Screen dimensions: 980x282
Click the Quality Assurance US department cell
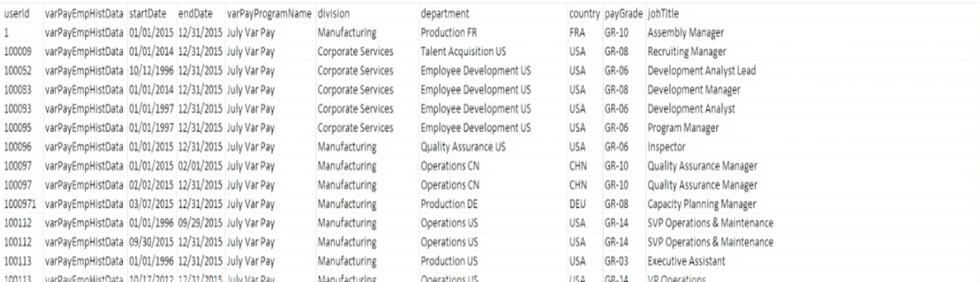[462, 147]
